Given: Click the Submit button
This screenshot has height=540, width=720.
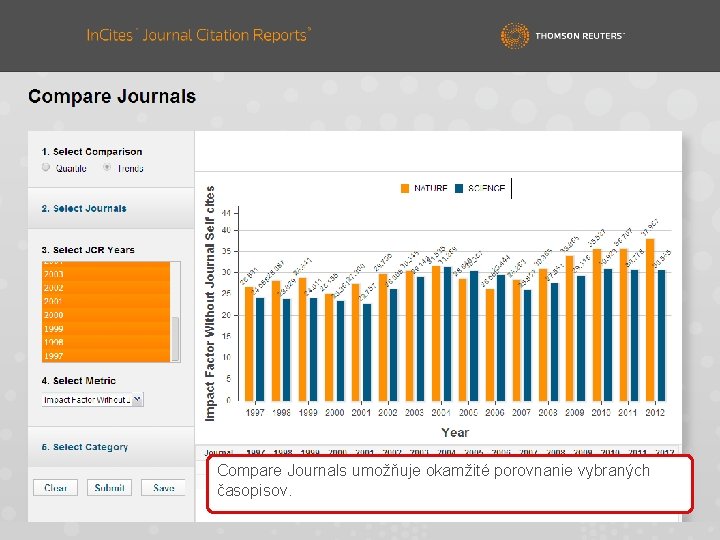Looking at the screenshot, I should 109,488.
